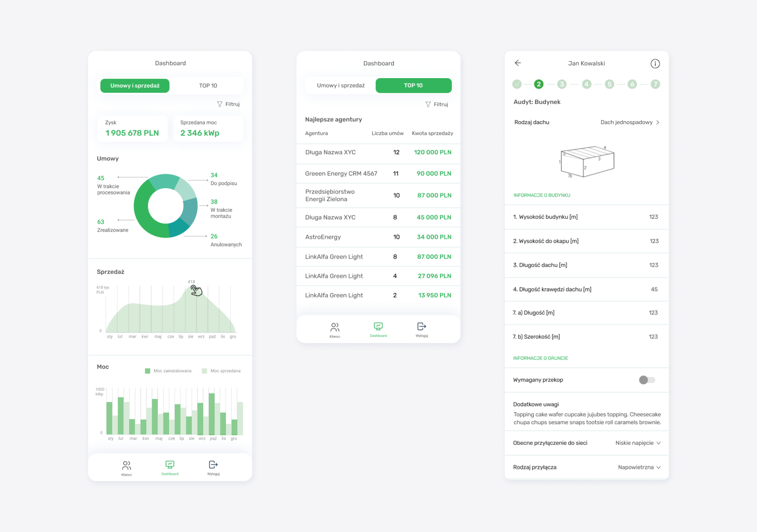Click the Dodatkowe uwagi notes text area
The image size is (757, 532).
point(587,419)
